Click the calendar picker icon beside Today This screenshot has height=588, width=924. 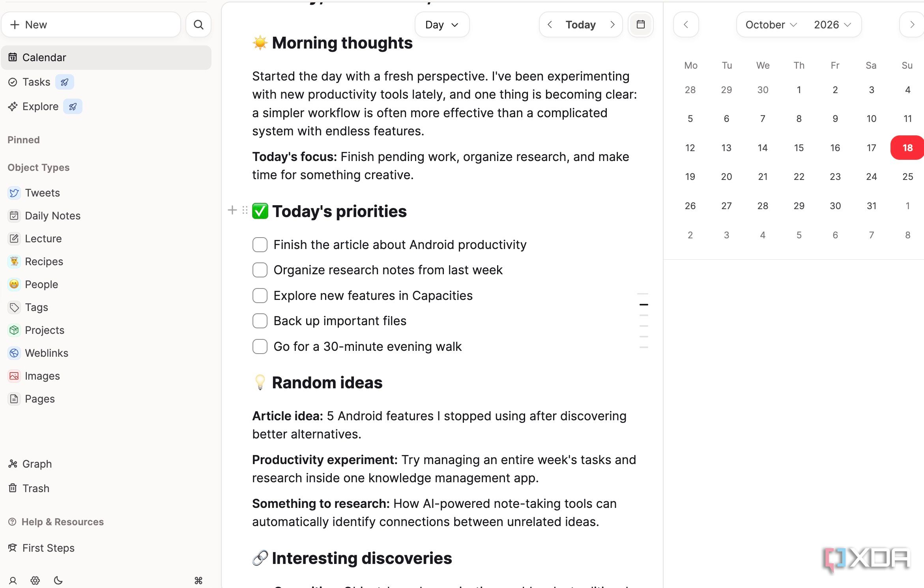pos(641,24)
